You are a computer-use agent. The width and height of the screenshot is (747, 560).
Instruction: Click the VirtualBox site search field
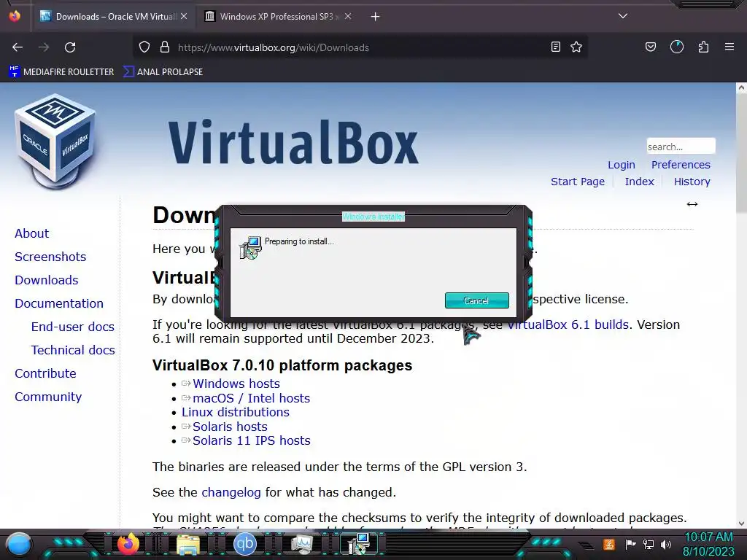(x=681, y=146)
